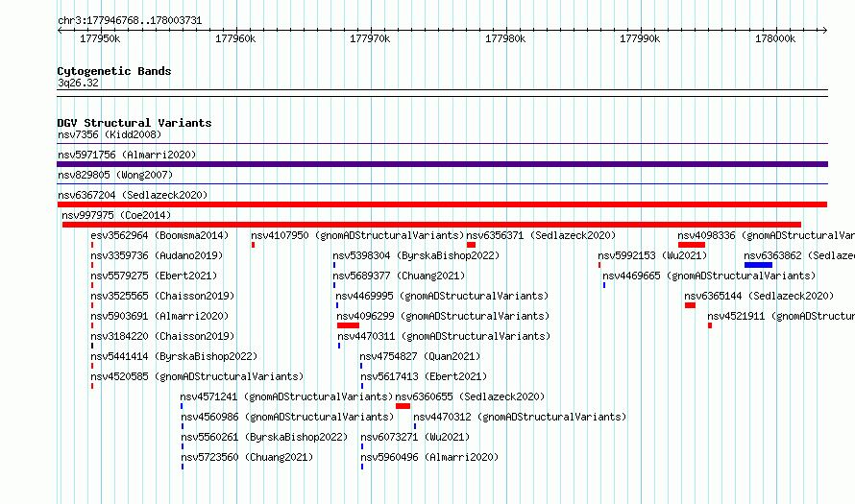Image resolution: width=855 pixels, height=504 pixels.
Task: Select nsv5992153 (Wu2021) variant label
Action: tap(652, 255)
